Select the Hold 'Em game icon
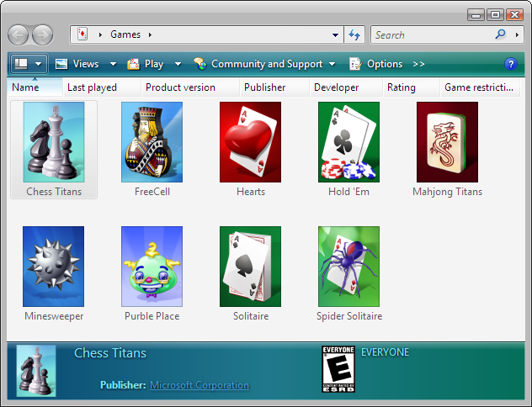The width and height of the screenshot is (532, 407). (x=348, y=143)
